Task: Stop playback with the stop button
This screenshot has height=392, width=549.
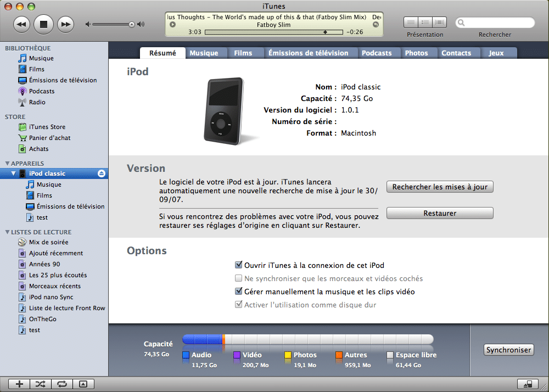Action: coord(43,25)
